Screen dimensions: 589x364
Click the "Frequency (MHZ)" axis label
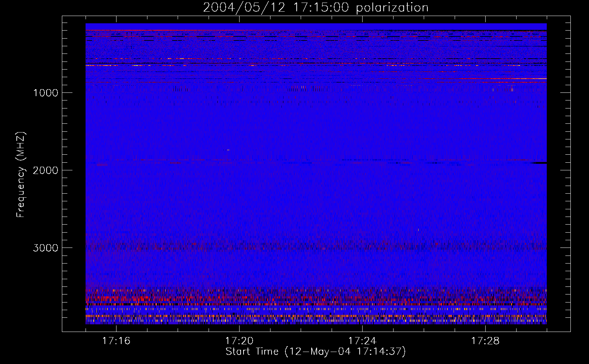21,175
